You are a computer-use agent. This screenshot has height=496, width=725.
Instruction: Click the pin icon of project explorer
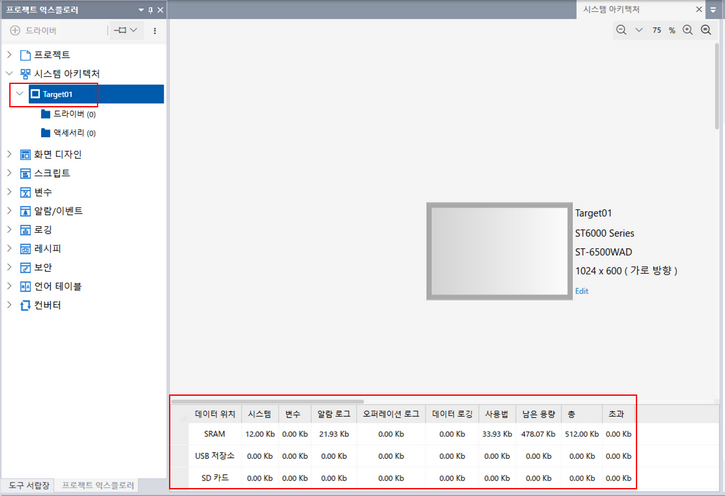pyautogui.click(x=150, y=9)
